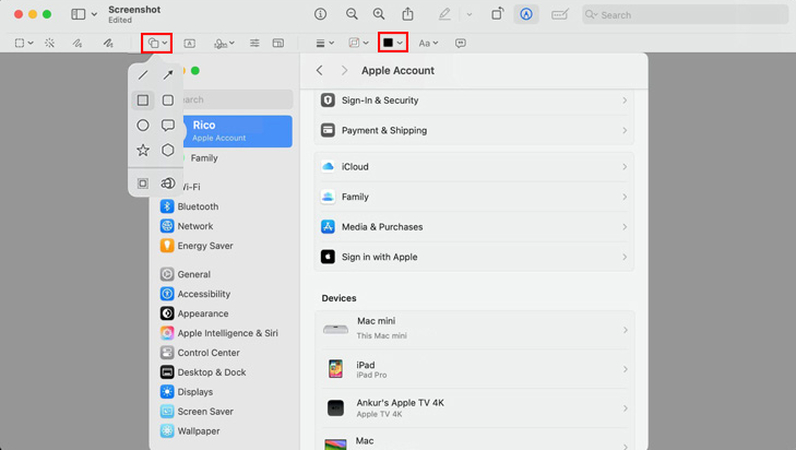796x450 pixels.
Task: Toggle the Markup toolbar button
Action: [x=526, y=14]
